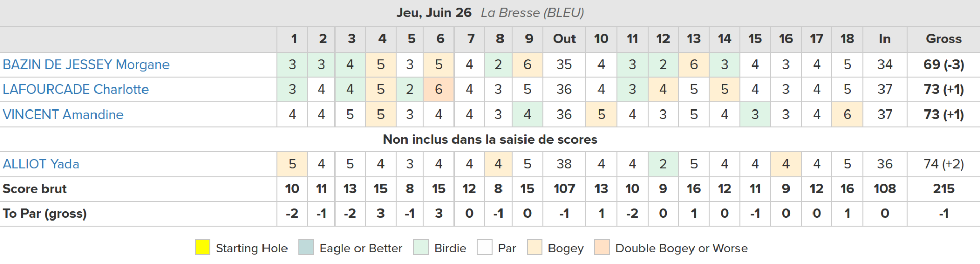Click Yada's birdie 2 on hole 12
Screen dimensions: 980x264
(663, 164)
